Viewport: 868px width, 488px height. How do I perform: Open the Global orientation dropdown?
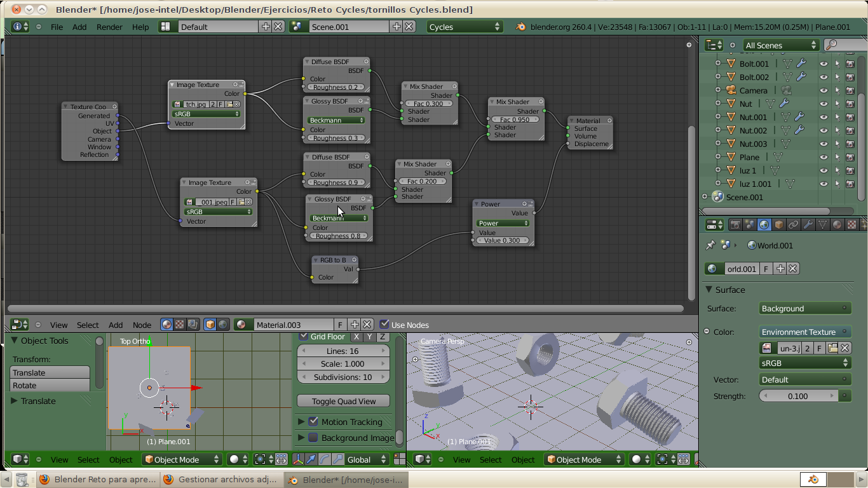coord(367,459)
